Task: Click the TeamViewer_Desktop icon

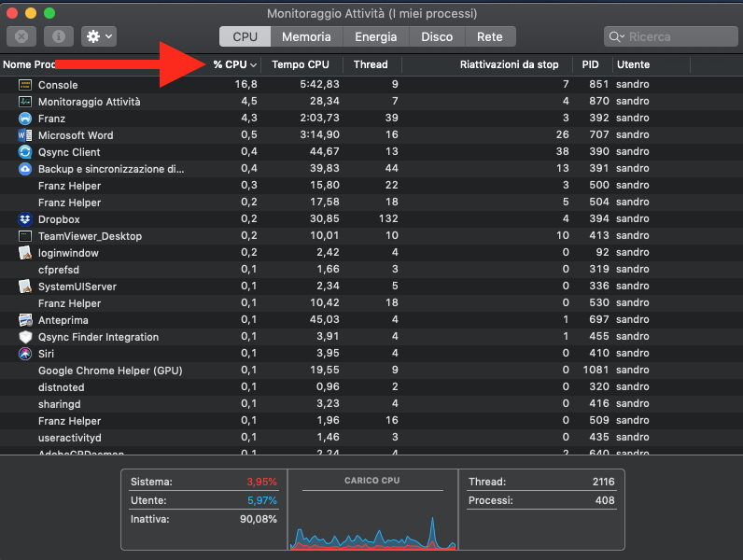Action: [24, 236]
